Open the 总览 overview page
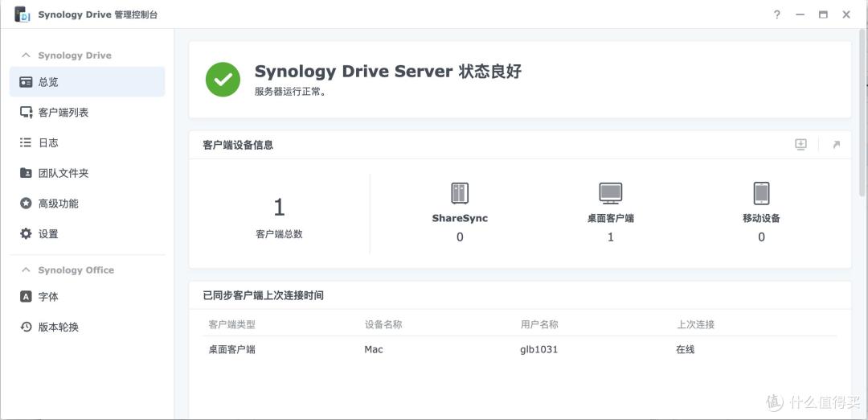 87,82
